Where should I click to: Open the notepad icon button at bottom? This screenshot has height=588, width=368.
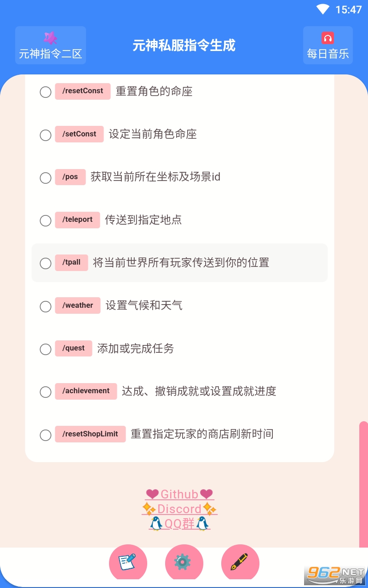click(x=127, y=562)
